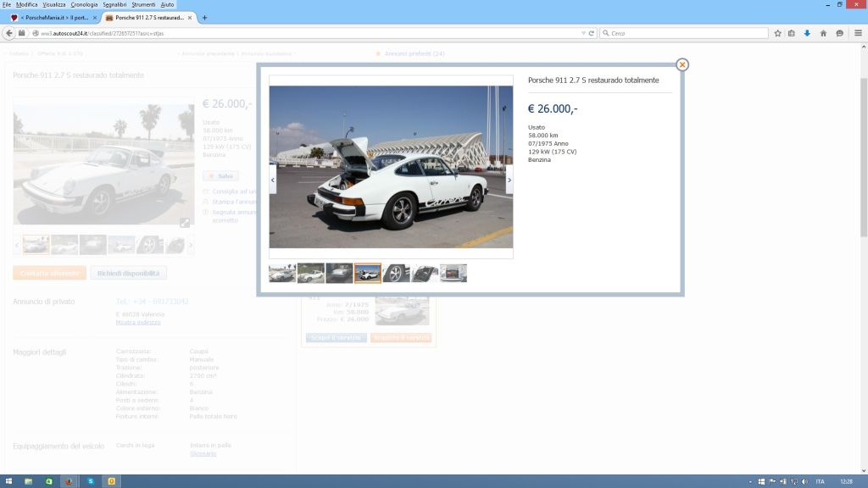This screenshot has height=488, width=868.
Task: Open the downloads arrow icon
Action: coord(807,33)
